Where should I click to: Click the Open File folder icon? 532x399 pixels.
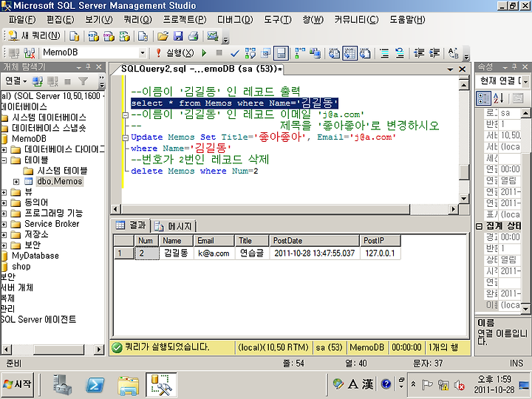(x=163, y=36)
